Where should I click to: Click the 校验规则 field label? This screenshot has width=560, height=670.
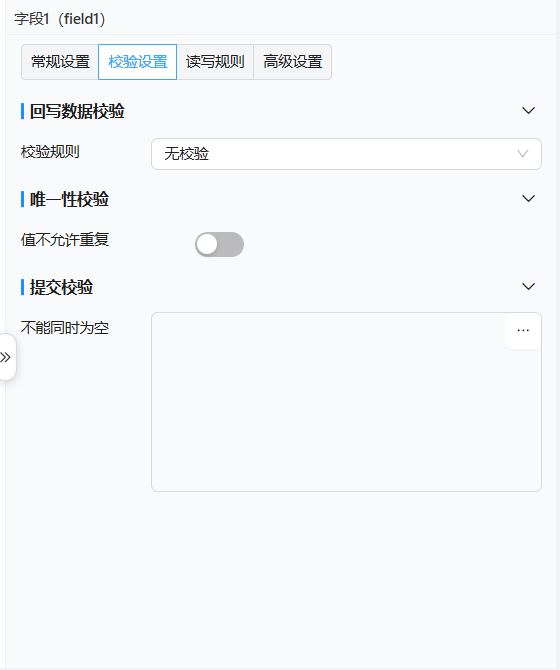point(50,152)
